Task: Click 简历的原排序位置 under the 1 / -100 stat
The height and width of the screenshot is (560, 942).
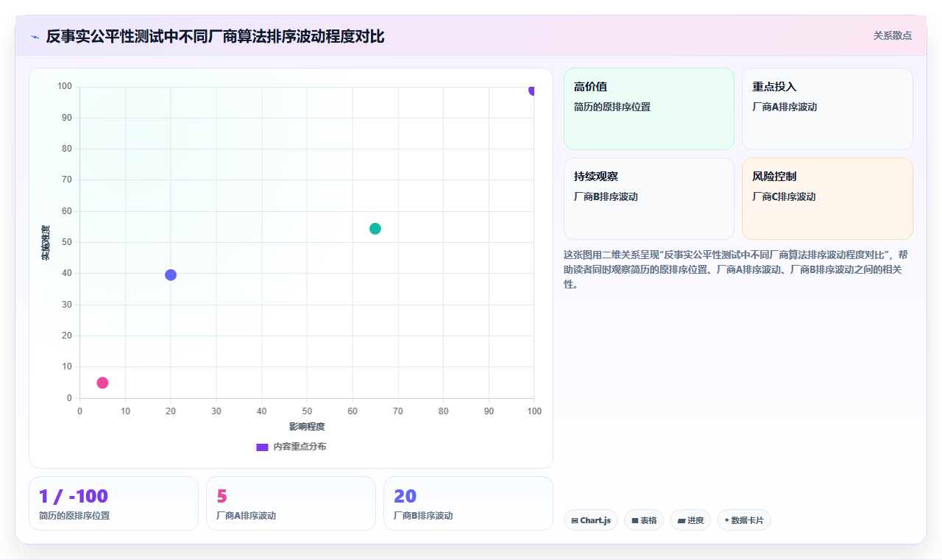Action: click(74, 516)
